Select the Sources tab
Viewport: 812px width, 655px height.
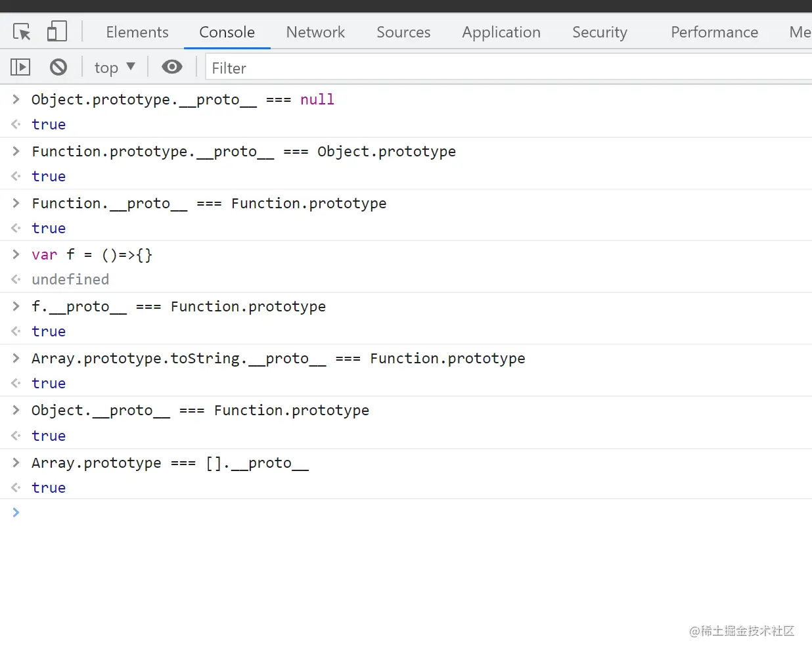click(x=403, y=32)
